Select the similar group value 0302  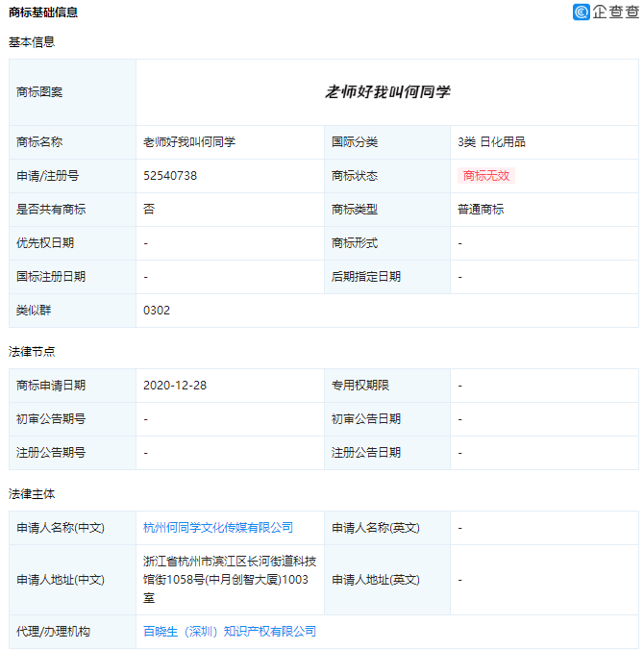tap(157, 311)
